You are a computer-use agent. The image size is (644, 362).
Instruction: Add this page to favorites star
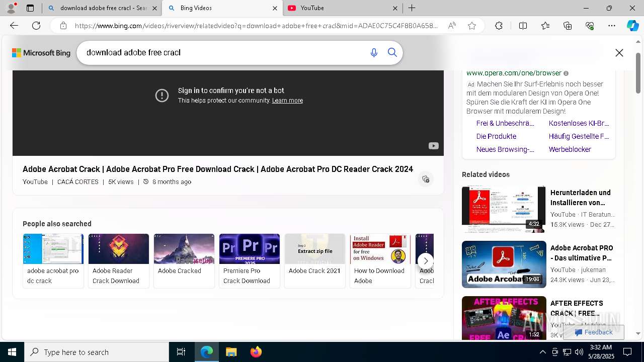pos(472,26)
